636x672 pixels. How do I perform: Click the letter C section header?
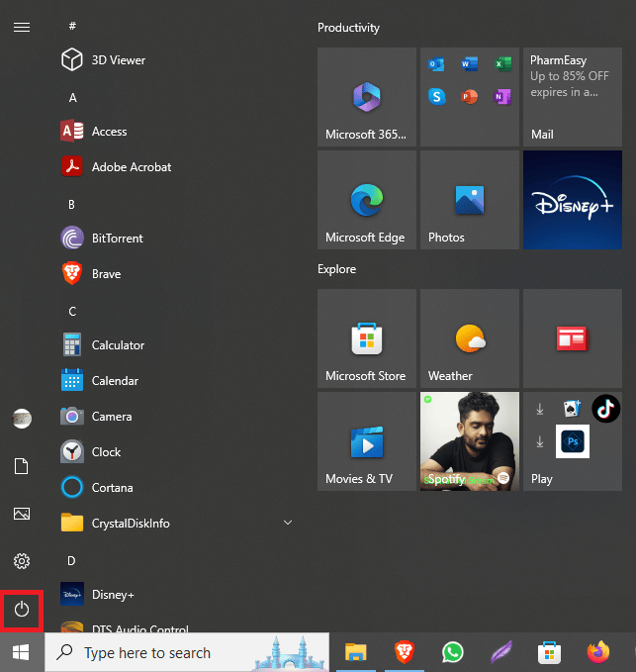(x=72, y=311)
